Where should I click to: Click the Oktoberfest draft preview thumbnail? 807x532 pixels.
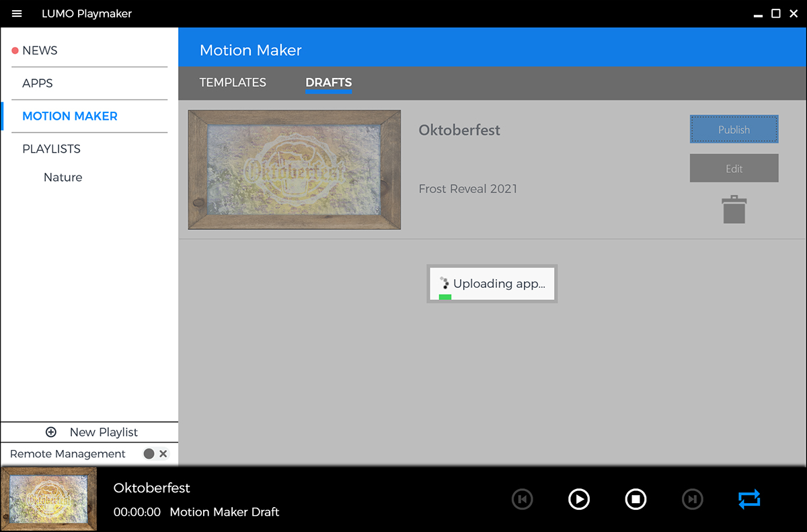click(295, 170)
